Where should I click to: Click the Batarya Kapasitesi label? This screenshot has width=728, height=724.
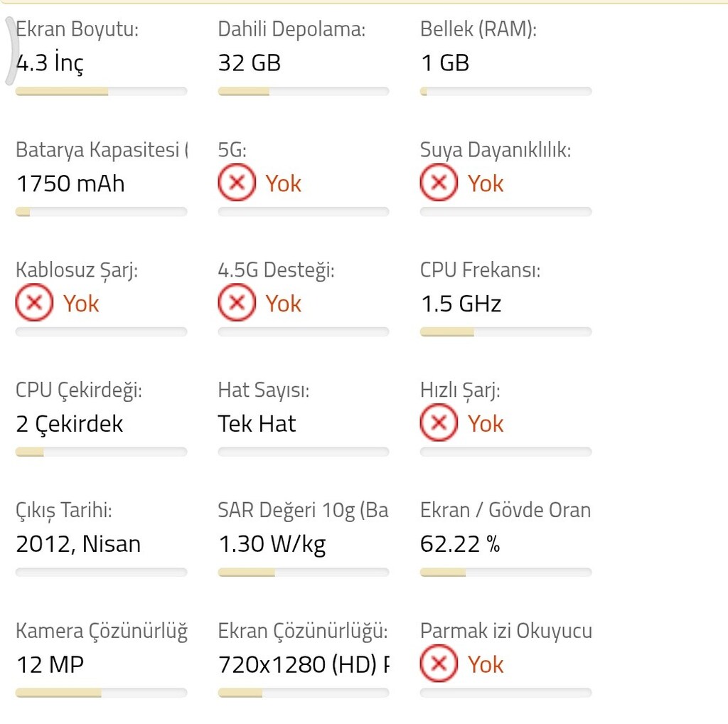point(101,149)
